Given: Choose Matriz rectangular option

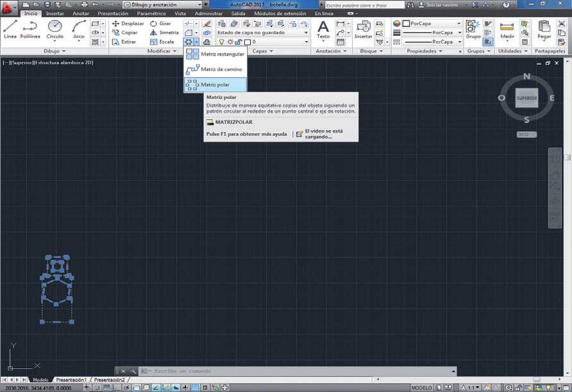Looking at the screenshot, I should pos(215,54).
